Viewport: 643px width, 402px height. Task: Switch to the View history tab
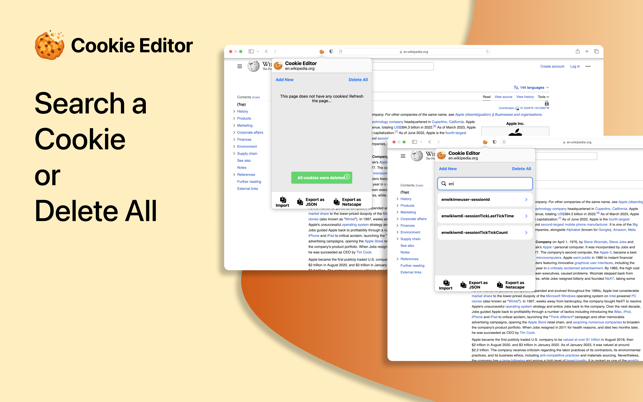525,97
